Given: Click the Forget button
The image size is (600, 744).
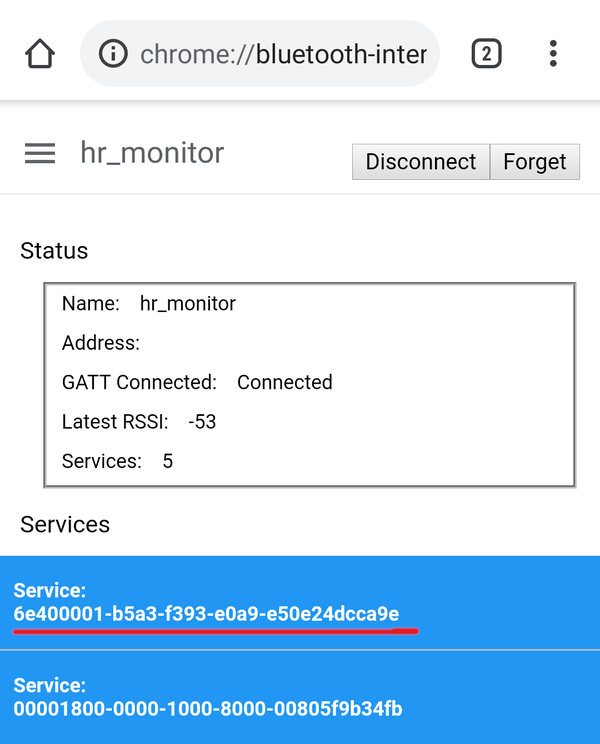Looking at the screenshot, I should point(535,162).
